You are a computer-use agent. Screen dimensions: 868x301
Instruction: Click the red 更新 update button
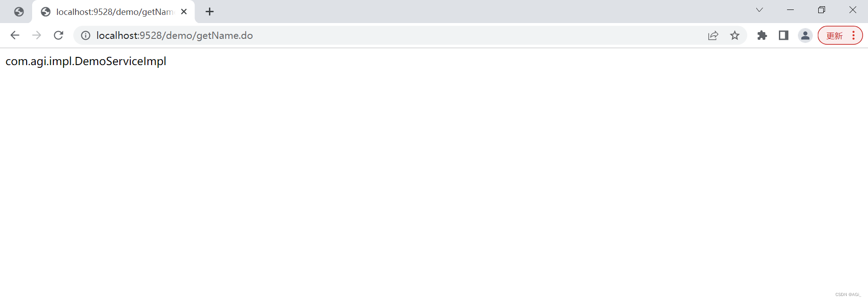coord(835,36)
